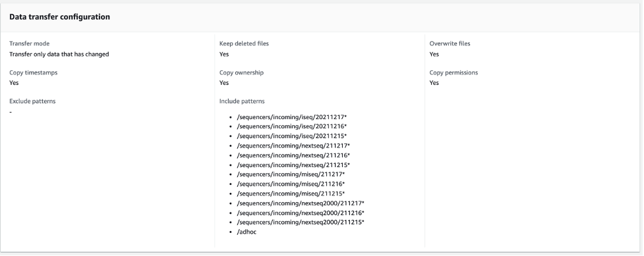The image size is (644, 256).
Task: Select 'Transfer only data that has changed' value
Action: click(x=59, y=54)
